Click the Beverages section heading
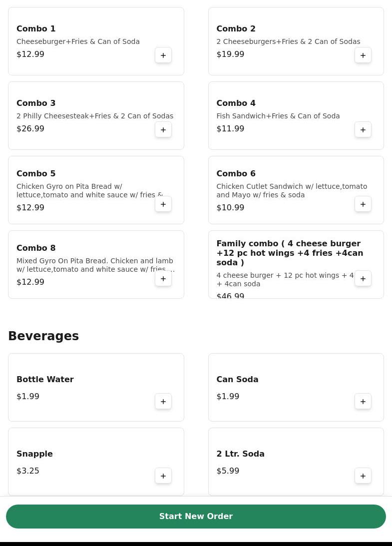 [43, 336]
